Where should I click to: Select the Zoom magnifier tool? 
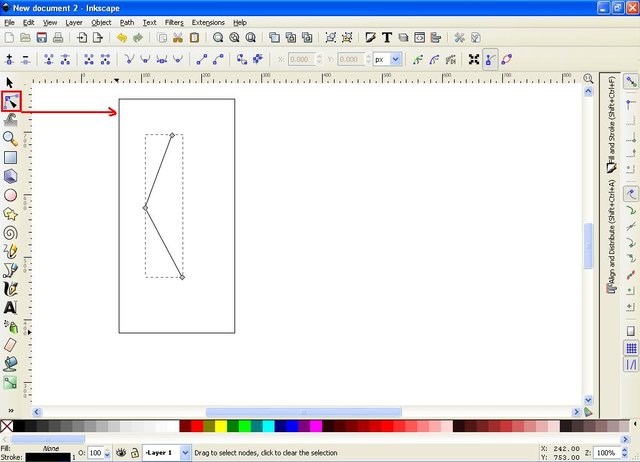click(x=10, y=139)
